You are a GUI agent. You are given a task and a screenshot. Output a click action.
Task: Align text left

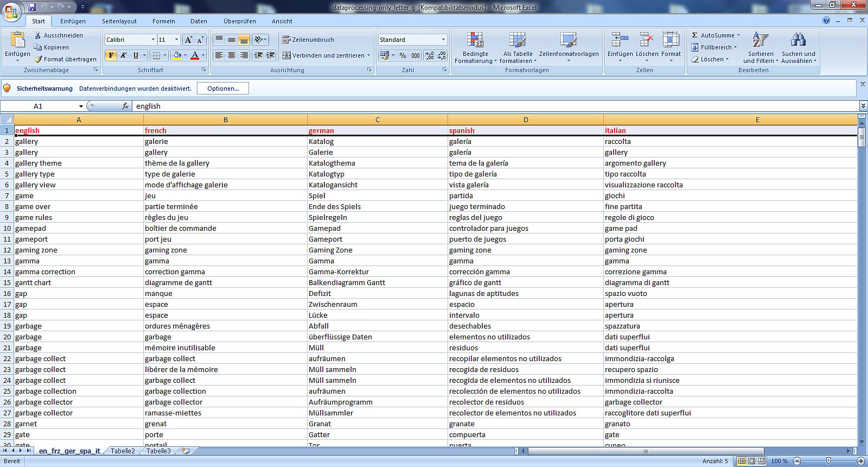(x=219, y=55)
